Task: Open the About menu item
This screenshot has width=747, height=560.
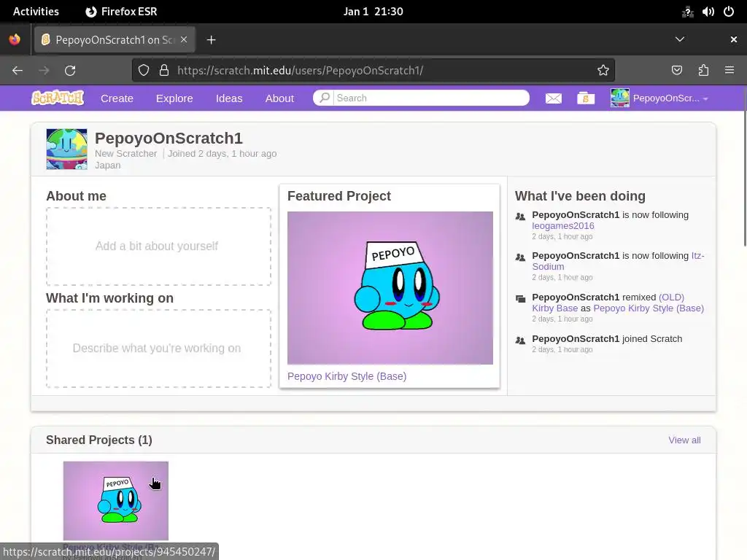Action: [279, 98]
